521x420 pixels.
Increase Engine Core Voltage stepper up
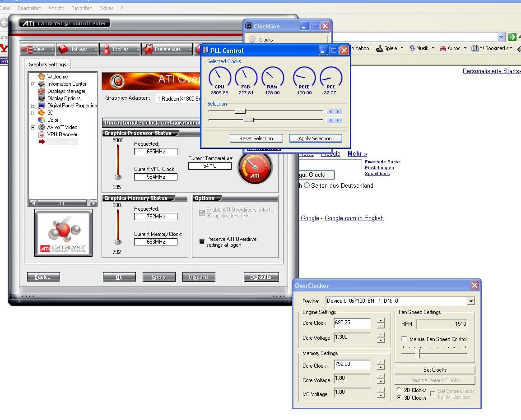[x=381, y=335]
